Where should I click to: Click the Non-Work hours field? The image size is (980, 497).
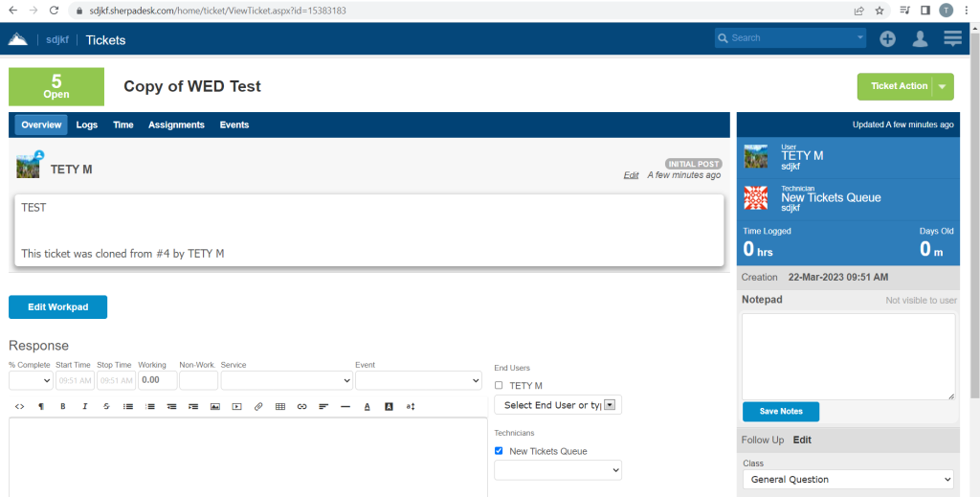click(199, 380)
